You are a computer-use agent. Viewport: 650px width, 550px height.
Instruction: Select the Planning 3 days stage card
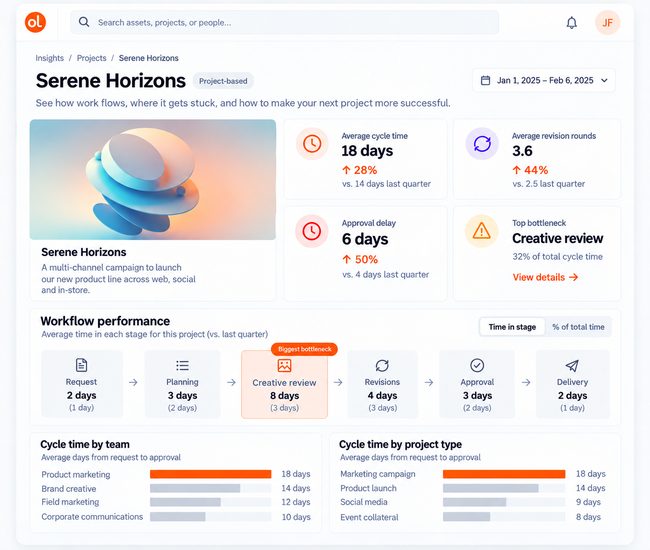click(182, 383)
